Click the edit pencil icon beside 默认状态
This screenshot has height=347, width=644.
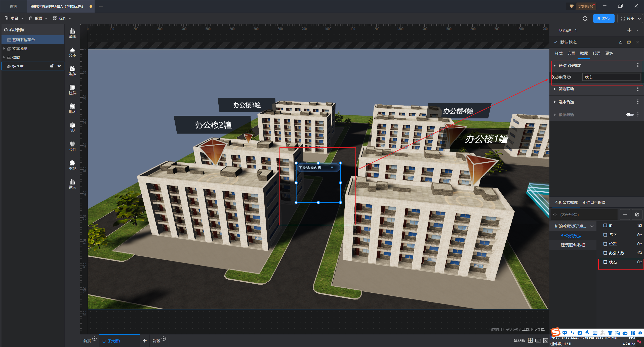point(620,42)
